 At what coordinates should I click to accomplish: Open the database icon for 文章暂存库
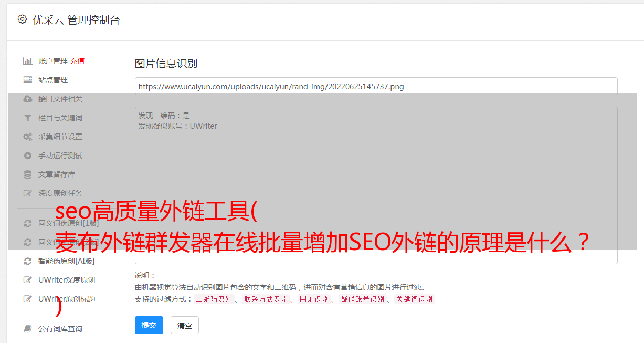pos(28,174)
